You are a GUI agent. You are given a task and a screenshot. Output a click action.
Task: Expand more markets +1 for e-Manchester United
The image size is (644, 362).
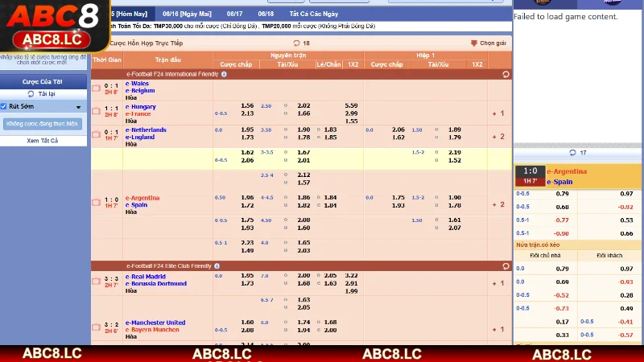[497, 329]
